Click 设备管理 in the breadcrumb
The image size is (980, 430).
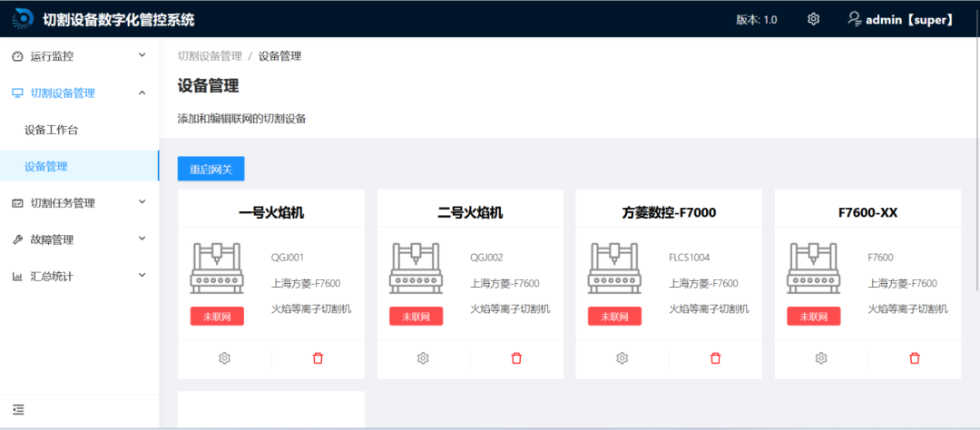(280, 55)
